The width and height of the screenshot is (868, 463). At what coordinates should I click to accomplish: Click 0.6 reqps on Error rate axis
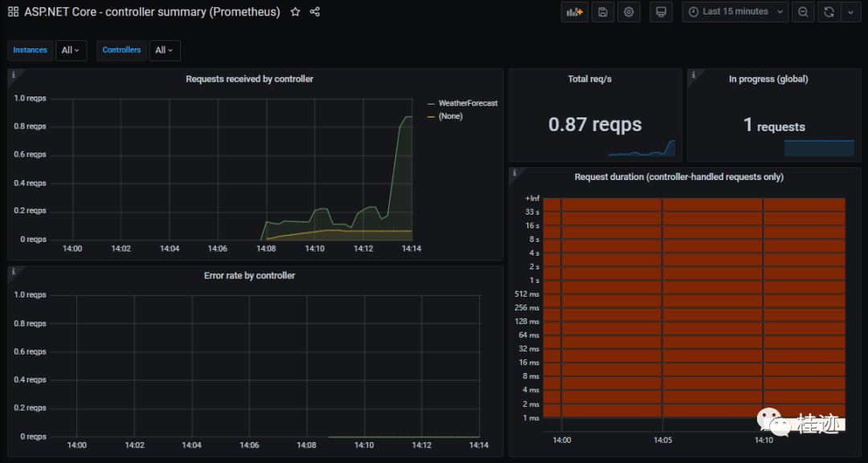tap(30, 352)
